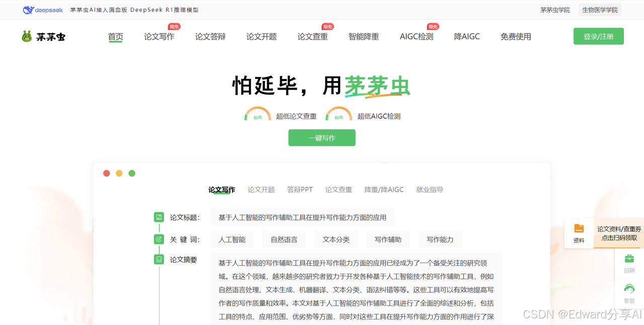
Task: Switch to the 论文查重 demo tab
Action: [x=339, y=190]
